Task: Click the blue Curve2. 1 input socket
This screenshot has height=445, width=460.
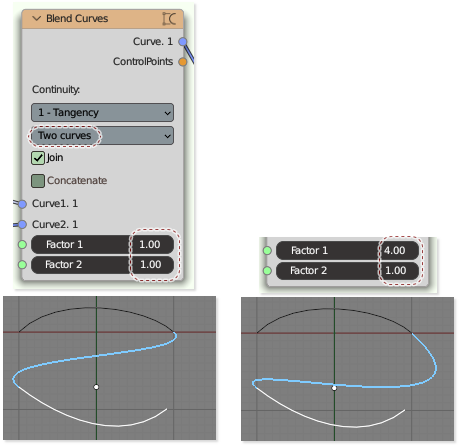Action: [22, 225]
